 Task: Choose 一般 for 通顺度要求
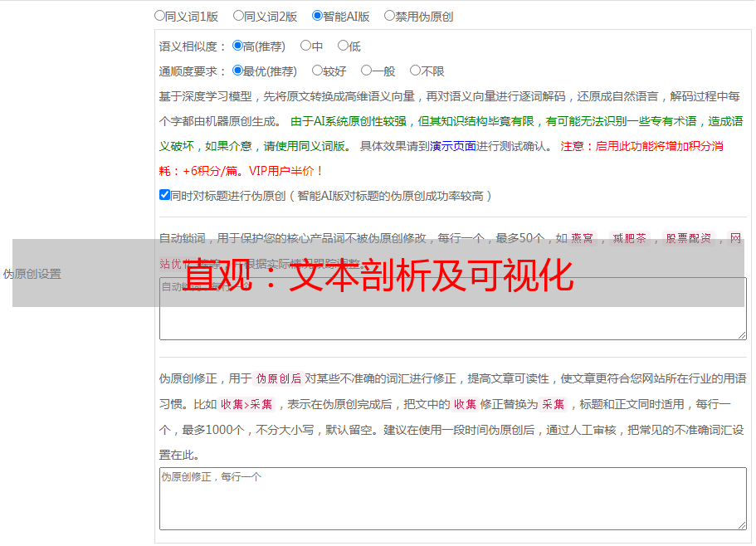pos(366,71)
